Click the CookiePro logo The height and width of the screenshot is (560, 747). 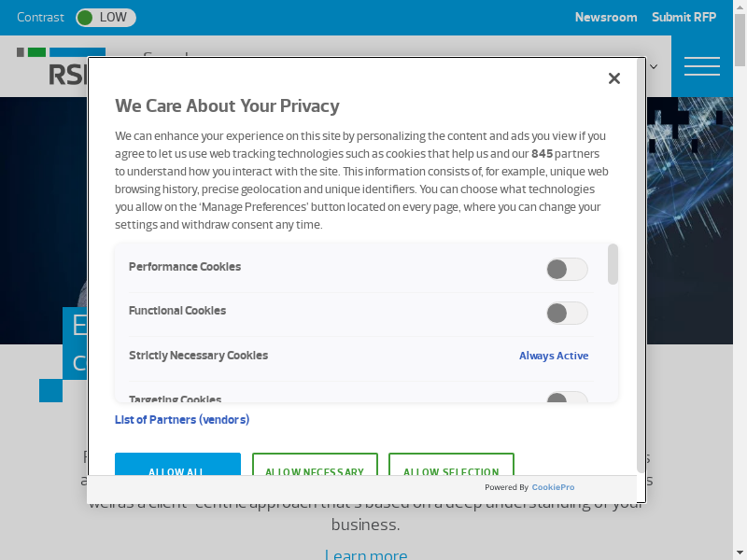coord(553,487)
